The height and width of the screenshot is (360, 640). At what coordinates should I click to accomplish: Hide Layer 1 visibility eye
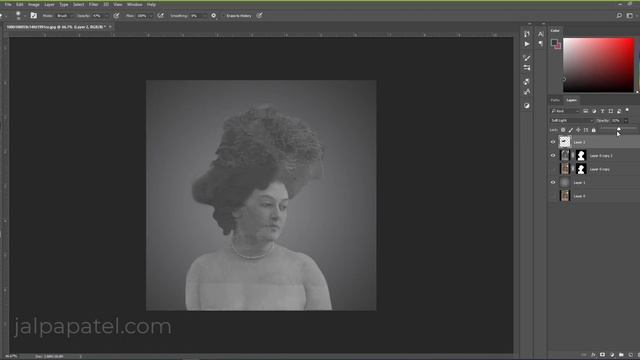[x=553, y=182]
